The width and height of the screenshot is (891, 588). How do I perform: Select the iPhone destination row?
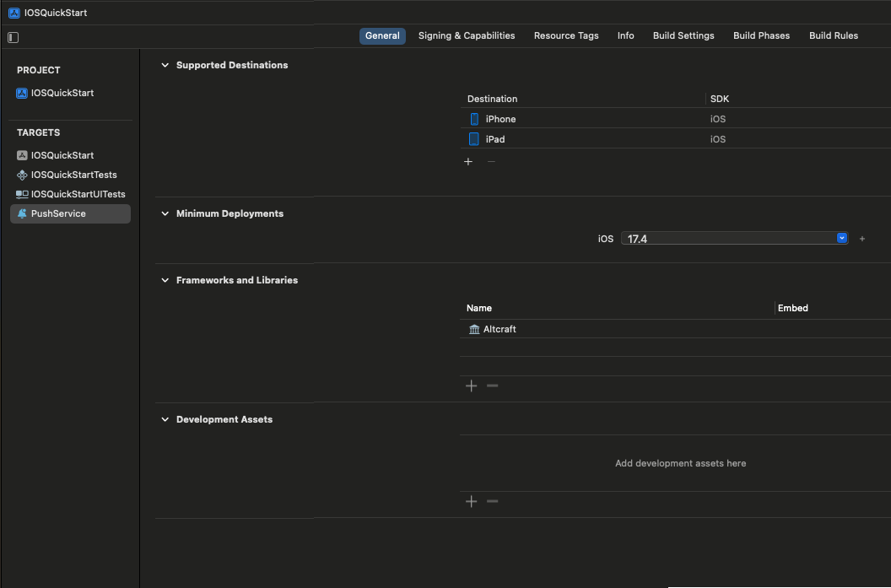point(582,119)
